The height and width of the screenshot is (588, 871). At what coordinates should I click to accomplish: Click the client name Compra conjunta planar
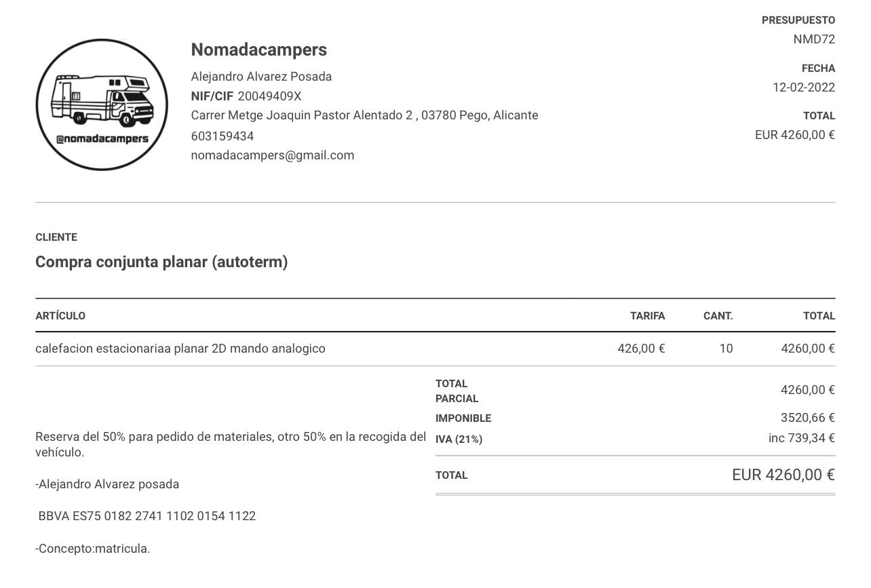pyautogui.click(x=161, y=262)
